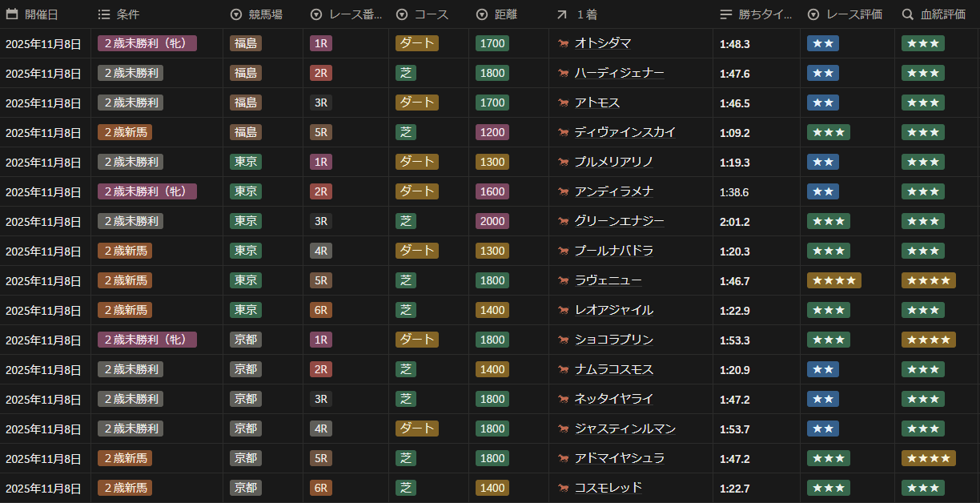980x503 pixels.
Task: Click the horse icon next to オトシダマ
Action: click(x=564, y=43)
